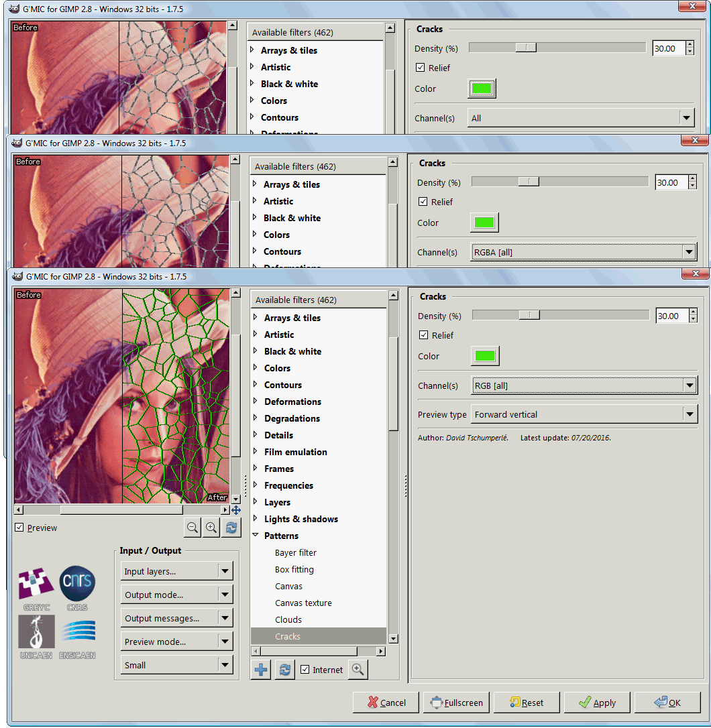Click the Available filters (462) header in the front window
Image resolution: width=711 pixels, height=728 pixels.
(x=319, y=300)
